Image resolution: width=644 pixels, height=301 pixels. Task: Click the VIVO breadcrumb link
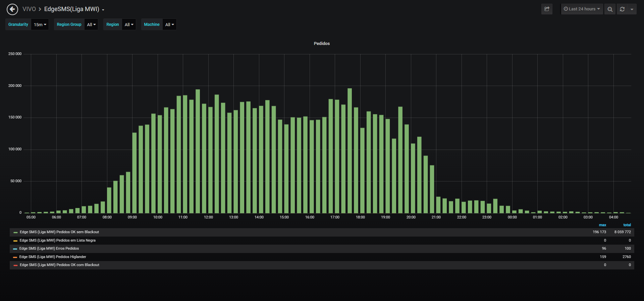[29, 9]
